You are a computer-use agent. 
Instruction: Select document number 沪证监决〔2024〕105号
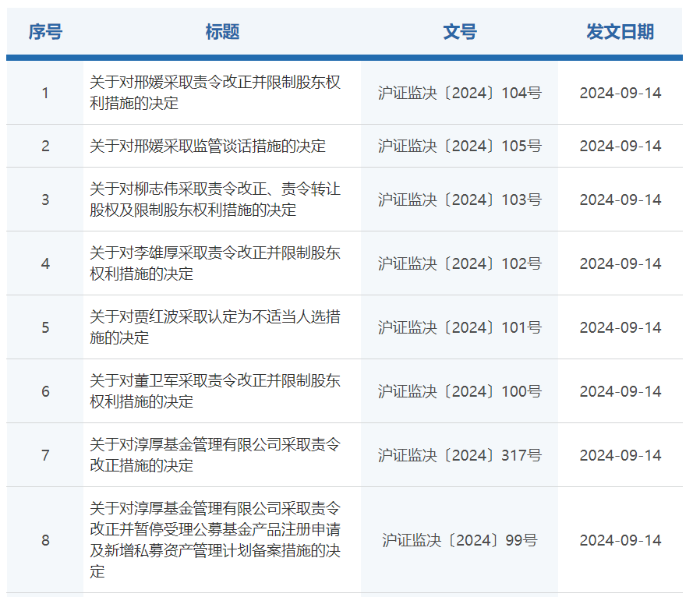(x=460, y=146)
